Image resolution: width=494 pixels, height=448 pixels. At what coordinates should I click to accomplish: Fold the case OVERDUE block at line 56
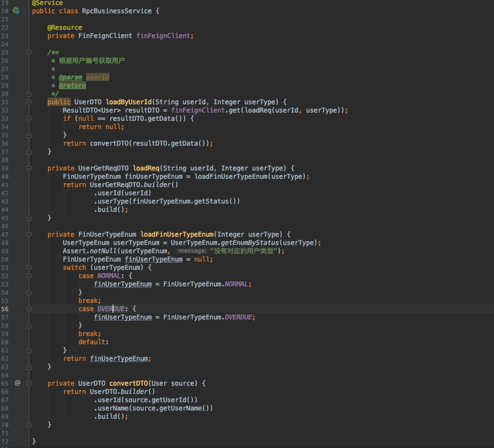coord(29,309)
